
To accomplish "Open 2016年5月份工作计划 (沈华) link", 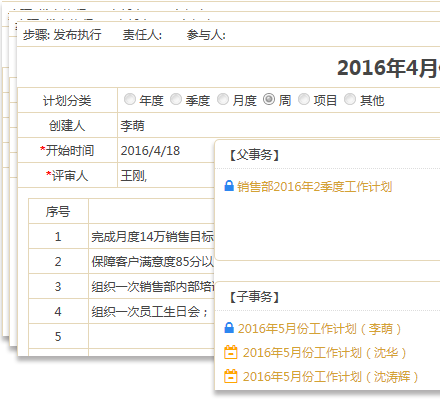I will tap(324, 353).
